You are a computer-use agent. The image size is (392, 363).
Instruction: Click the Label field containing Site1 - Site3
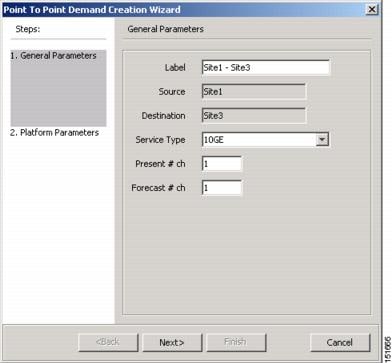[x=266, y=68]
